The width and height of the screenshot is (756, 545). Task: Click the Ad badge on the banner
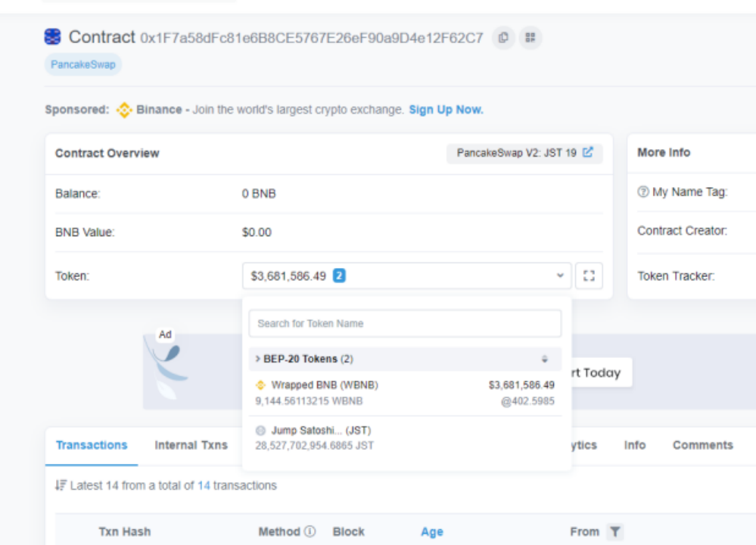click(x=165, y=335)
